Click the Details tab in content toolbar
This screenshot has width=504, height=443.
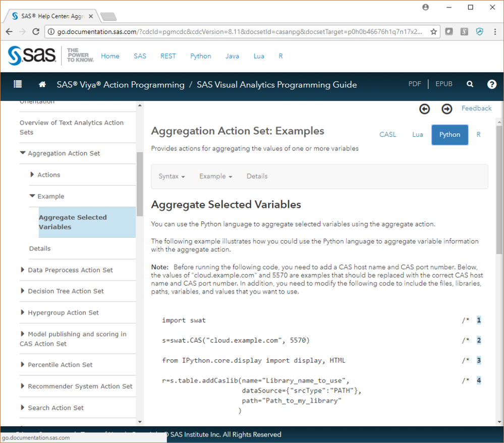[x=257, y=176]
